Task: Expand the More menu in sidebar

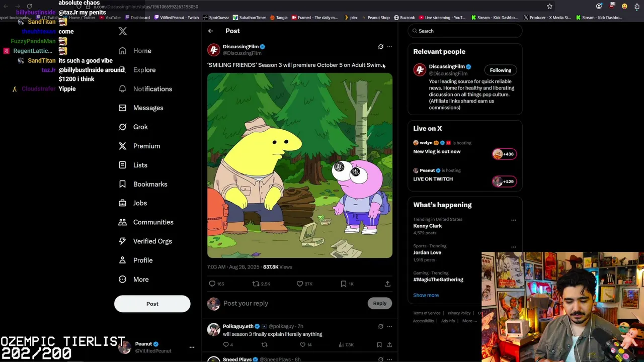Action: pos(133,280)
